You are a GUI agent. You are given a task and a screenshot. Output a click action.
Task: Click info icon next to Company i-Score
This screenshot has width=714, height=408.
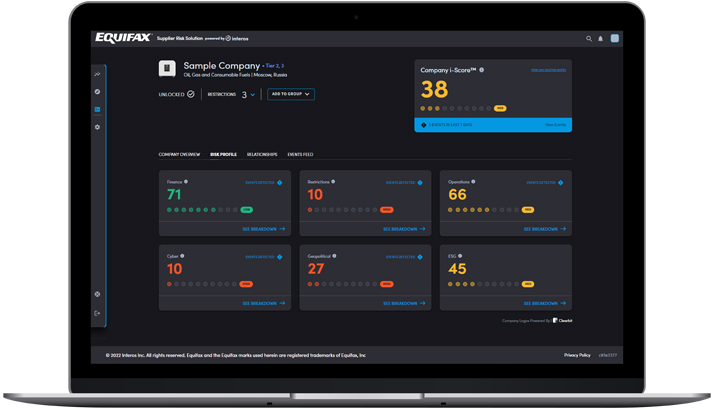pyautogui.click(x=481, y=70)
